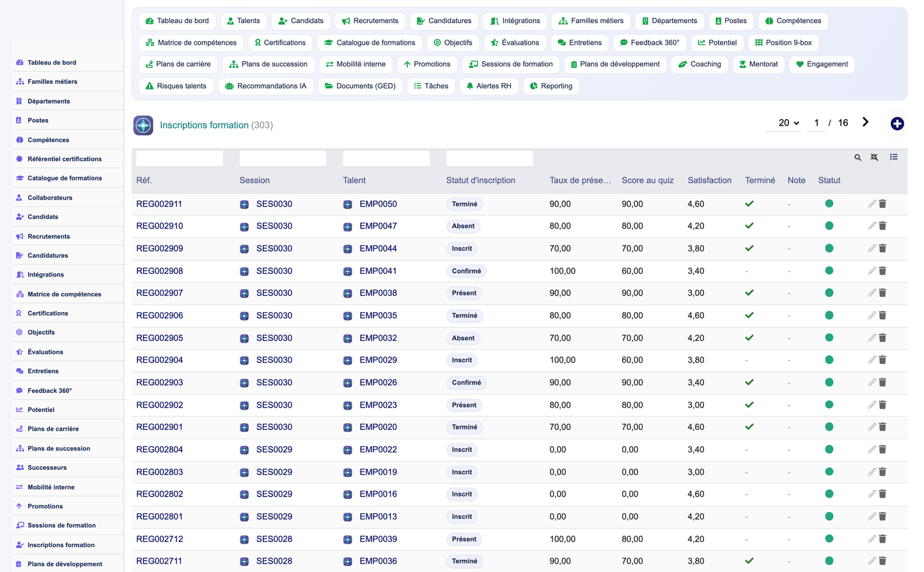Viewport: 924px width, 572px height.
Task: Click the green status dot in REG002801 row
Action: click(x=829, y=516)
